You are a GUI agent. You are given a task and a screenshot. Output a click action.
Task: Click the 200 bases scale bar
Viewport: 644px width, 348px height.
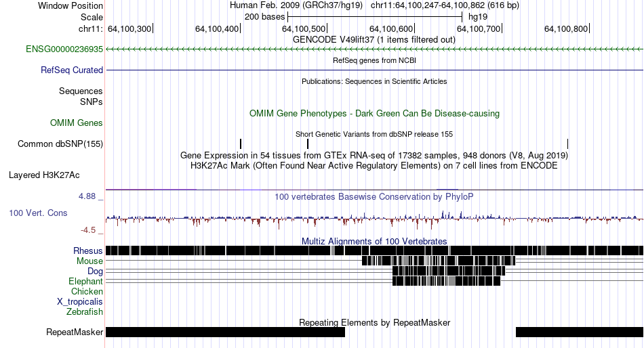click(375, 17)
